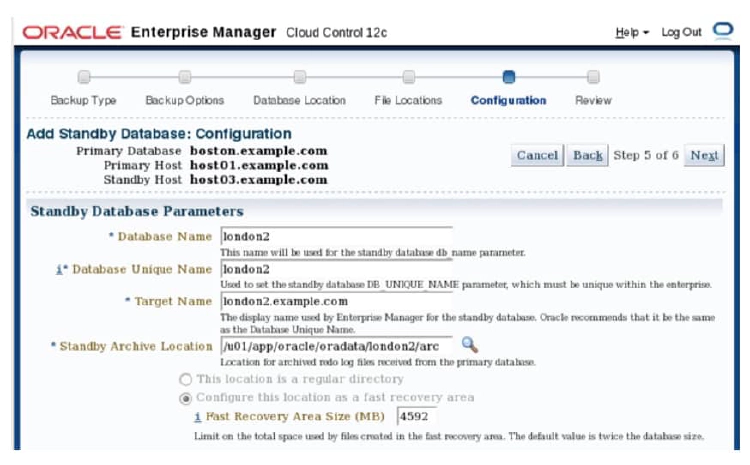The height and width of the screenshot is (465, 750).
Task: Click the Oracle O icon beside Log Out
Action: coord(723,31)
